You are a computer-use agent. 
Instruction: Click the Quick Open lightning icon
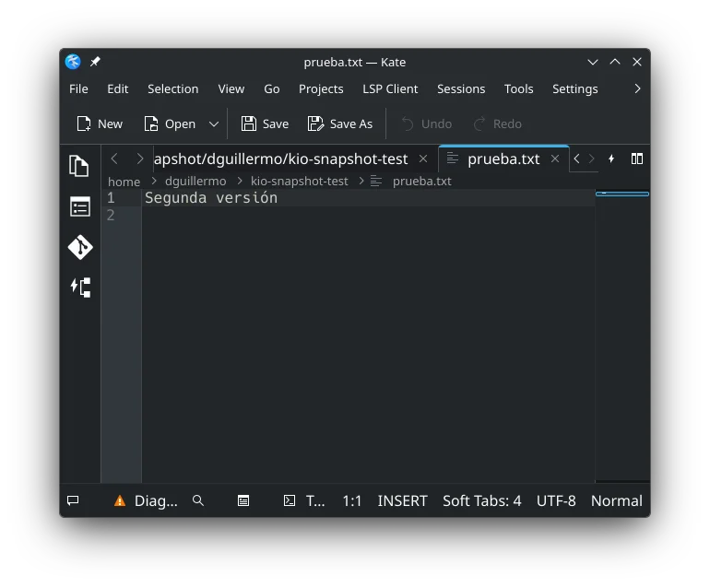click(x=611, y=159)
